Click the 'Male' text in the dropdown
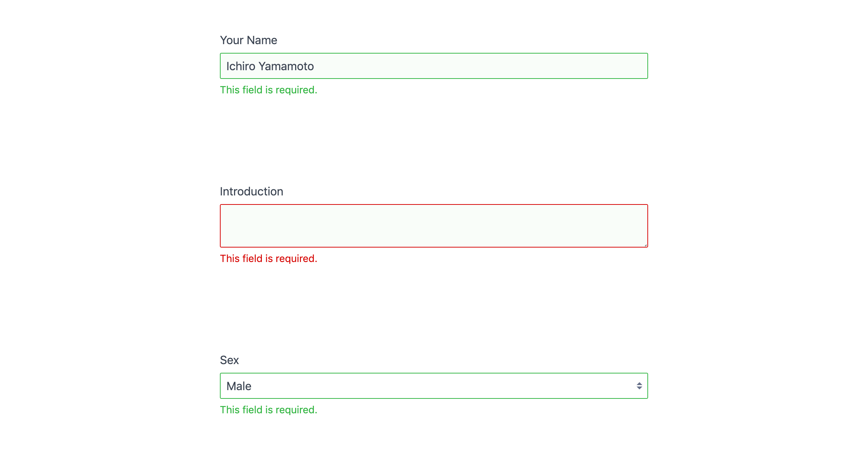The image size is (868, 456). tap(239, 386)
